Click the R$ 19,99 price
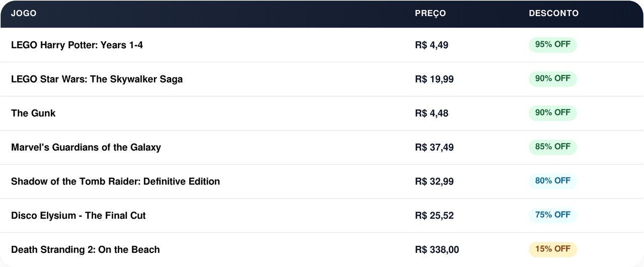The height and width of the screenshot is (267, 644). click(x=434, y=79)
